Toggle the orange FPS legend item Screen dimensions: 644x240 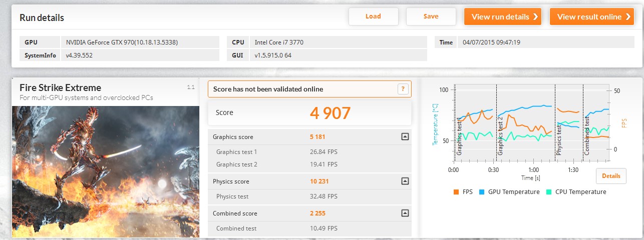click(x=463, y=192)
